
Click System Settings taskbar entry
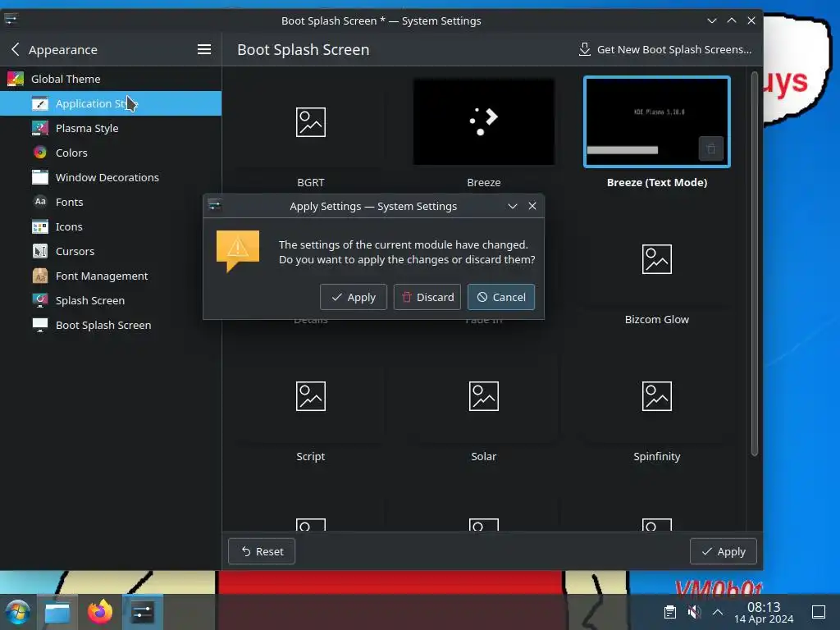(143, 612)
